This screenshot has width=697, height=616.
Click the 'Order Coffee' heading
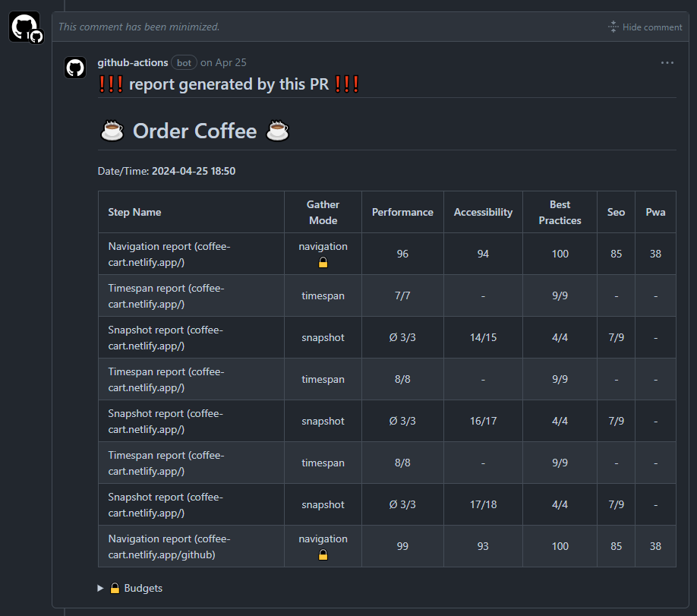pos(194,131)
